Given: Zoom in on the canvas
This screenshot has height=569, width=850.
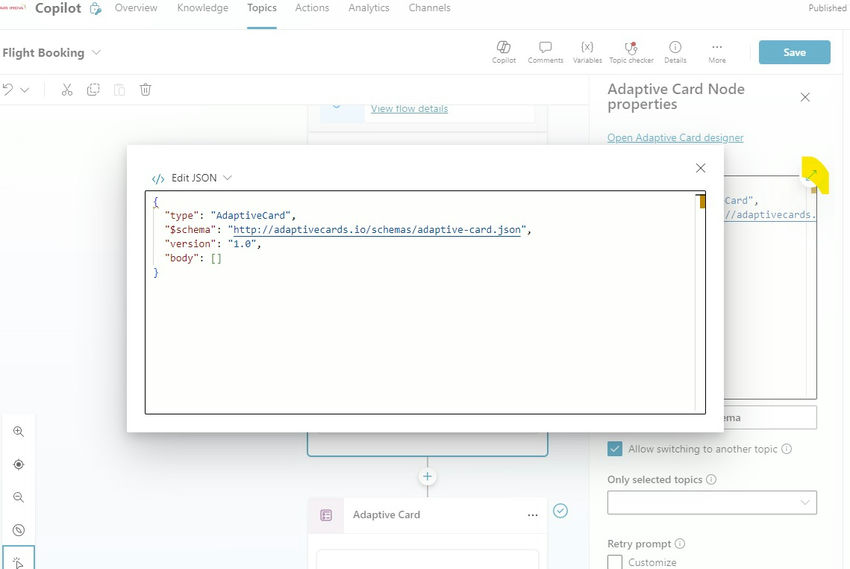Looking at the screenshot, I should 18,431.
